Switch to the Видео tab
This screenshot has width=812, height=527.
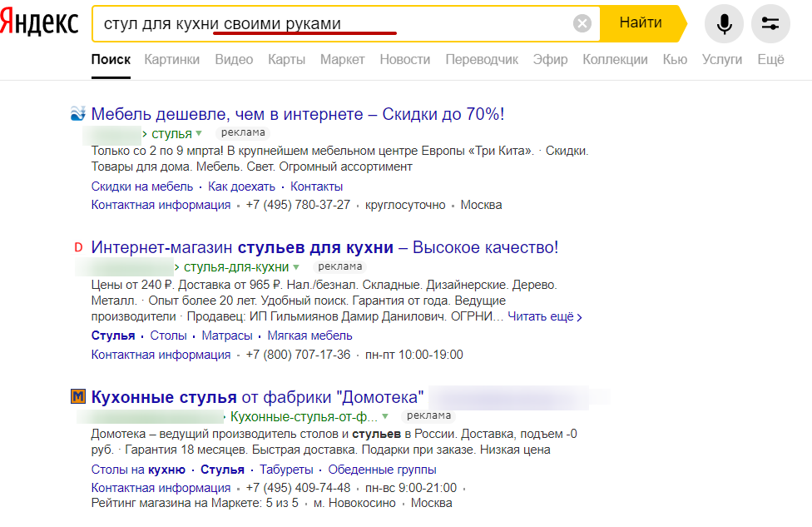point(234,60)
